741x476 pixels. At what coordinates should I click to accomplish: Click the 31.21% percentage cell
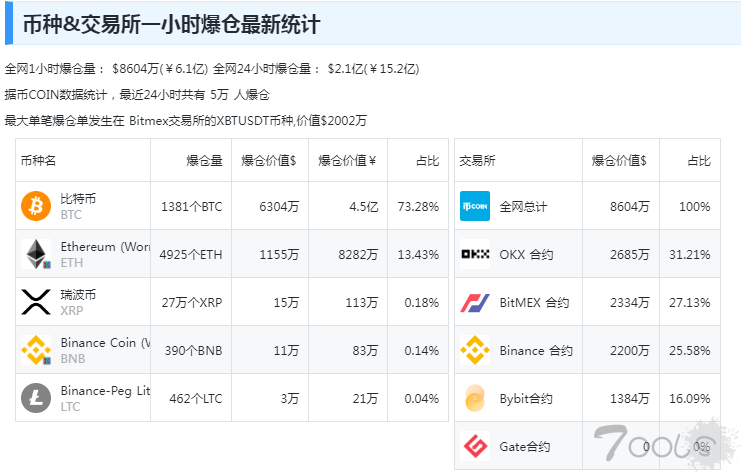point(689,255)
